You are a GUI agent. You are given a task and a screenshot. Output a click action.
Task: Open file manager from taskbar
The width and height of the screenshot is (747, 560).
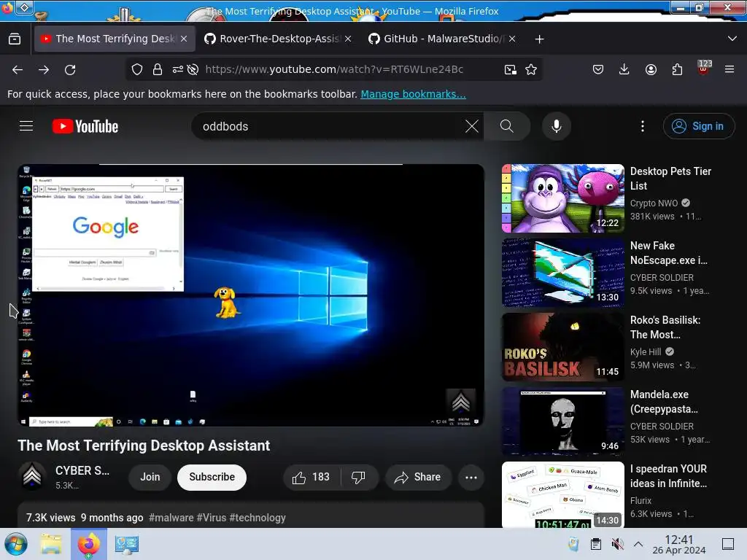point(51,544)
